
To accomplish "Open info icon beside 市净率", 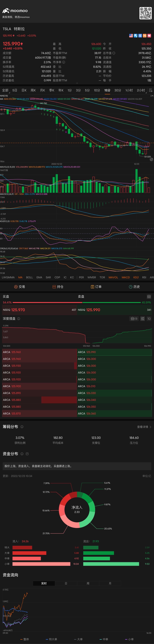I will (64, 62).
